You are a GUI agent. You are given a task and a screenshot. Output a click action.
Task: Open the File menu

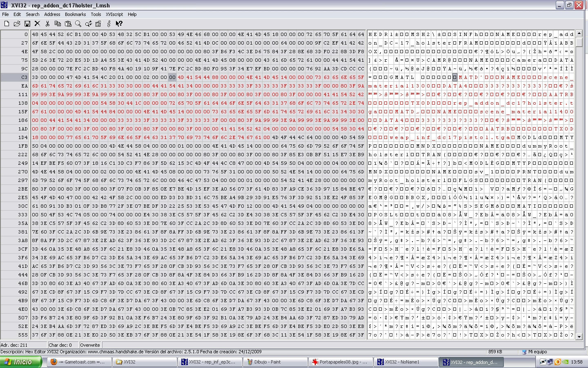pyautogui.click(x=5, y=14)
